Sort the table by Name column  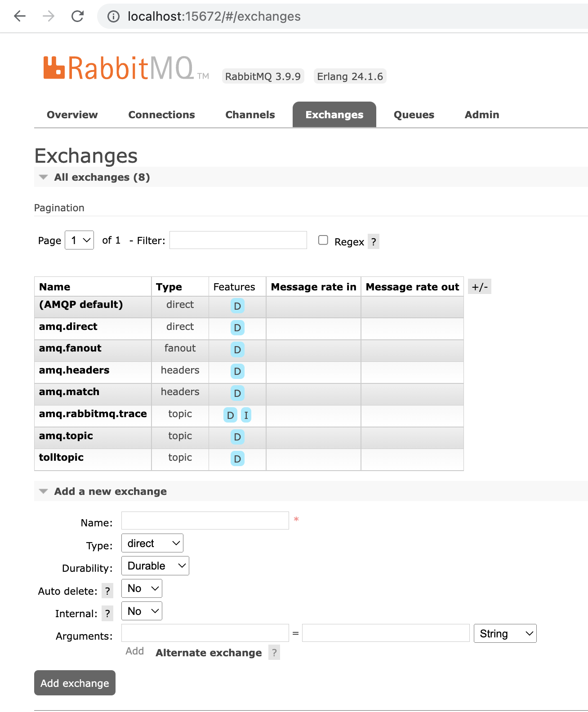click(55, 287)
